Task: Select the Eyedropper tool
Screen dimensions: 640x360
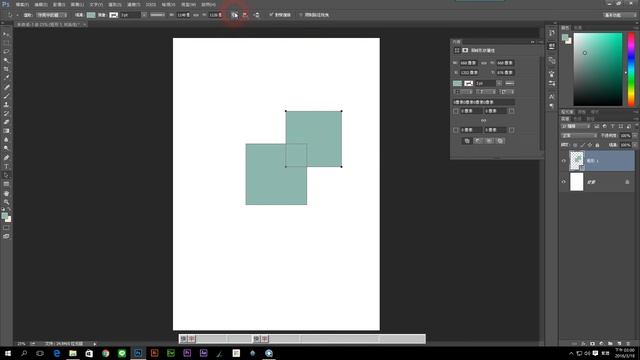Action: coord(6,78)
